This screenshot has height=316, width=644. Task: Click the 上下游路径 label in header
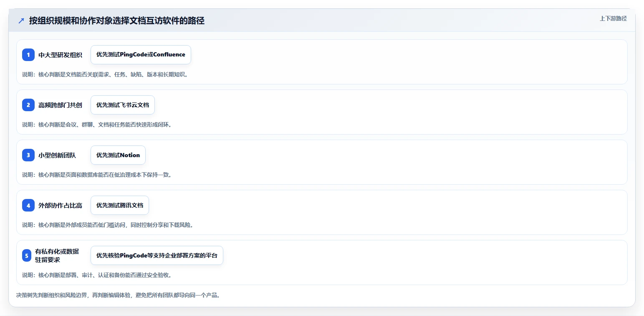(613, 18)
